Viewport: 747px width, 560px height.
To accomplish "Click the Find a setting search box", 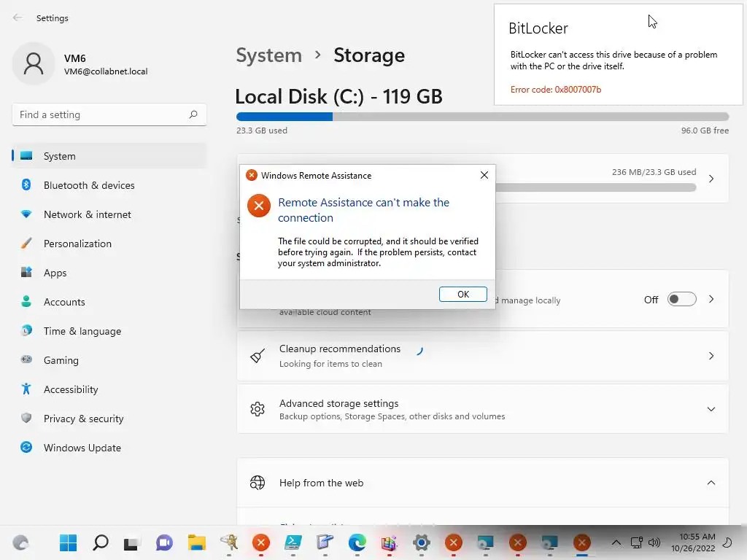I will point(102,114).
